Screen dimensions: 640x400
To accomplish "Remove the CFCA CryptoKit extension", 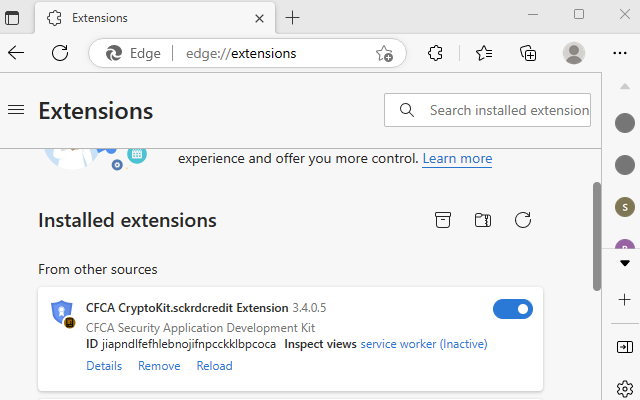I will pyautogui.click(x=159, y=366).
